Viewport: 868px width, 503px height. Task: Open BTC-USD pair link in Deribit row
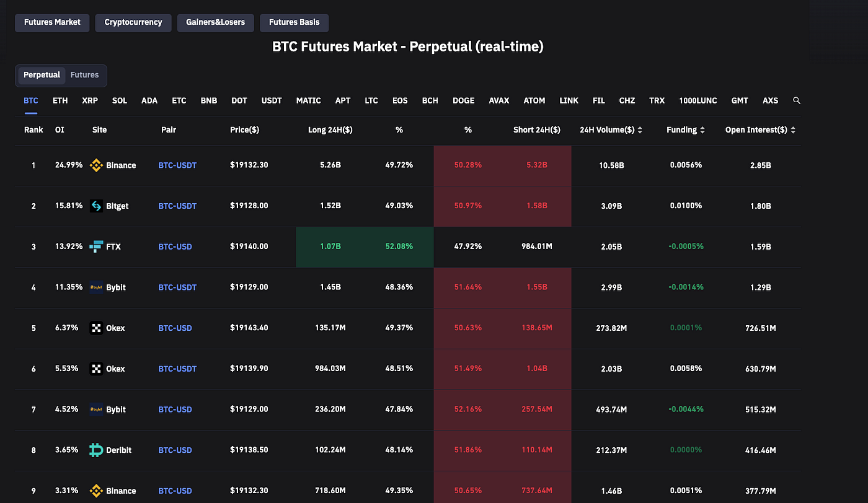pos(175,450)
